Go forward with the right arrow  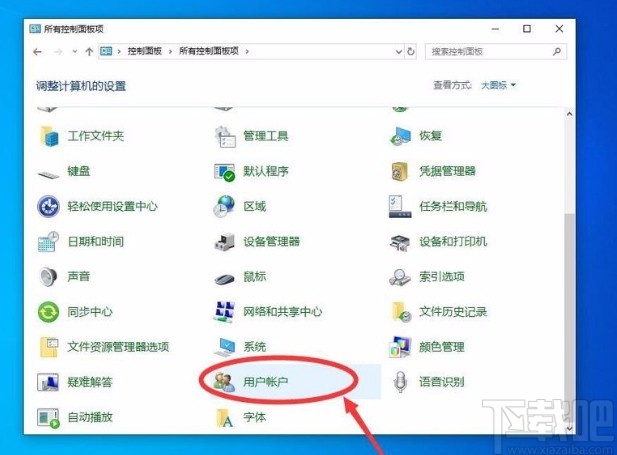tap(58, 52)
